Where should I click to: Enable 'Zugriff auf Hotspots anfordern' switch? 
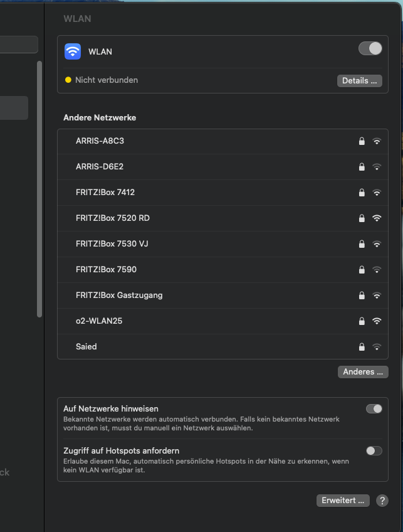(374, 450)
